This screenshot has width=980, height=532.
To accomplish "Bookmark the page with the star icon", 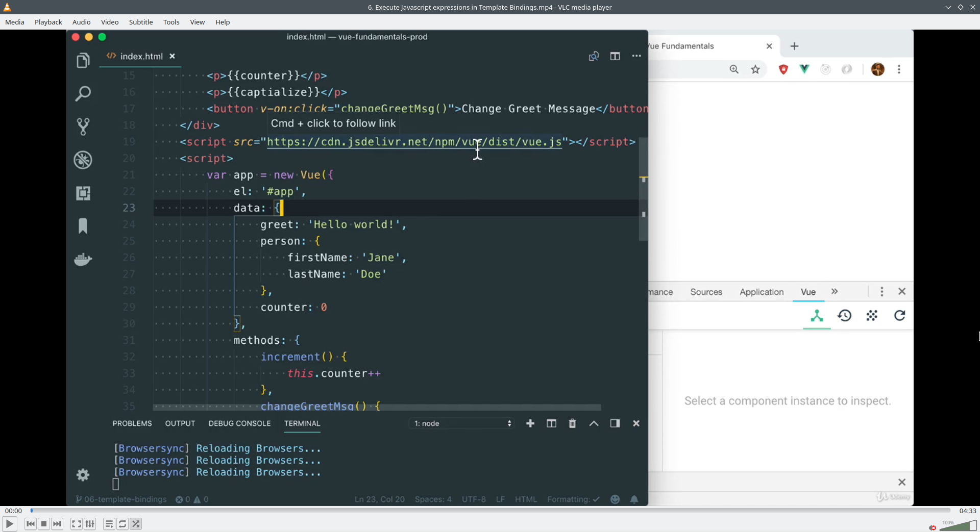I will (755, 69).
